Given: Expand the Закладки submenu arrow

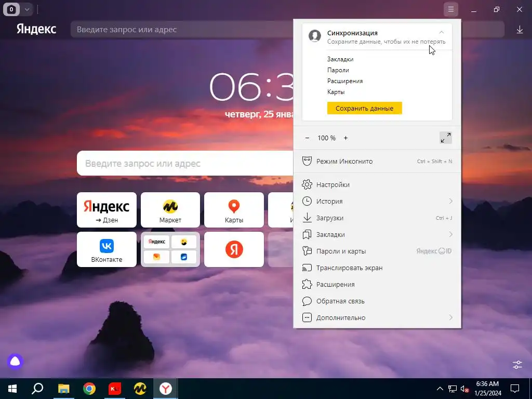Looking at the screenshot, I should 450,234.
